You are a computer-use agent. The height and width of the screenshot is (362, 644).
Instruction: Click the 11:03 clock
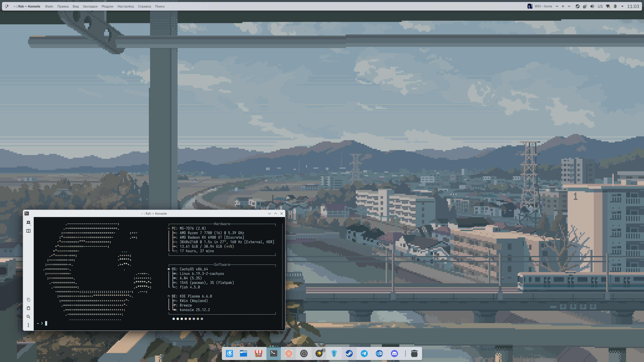633,6
